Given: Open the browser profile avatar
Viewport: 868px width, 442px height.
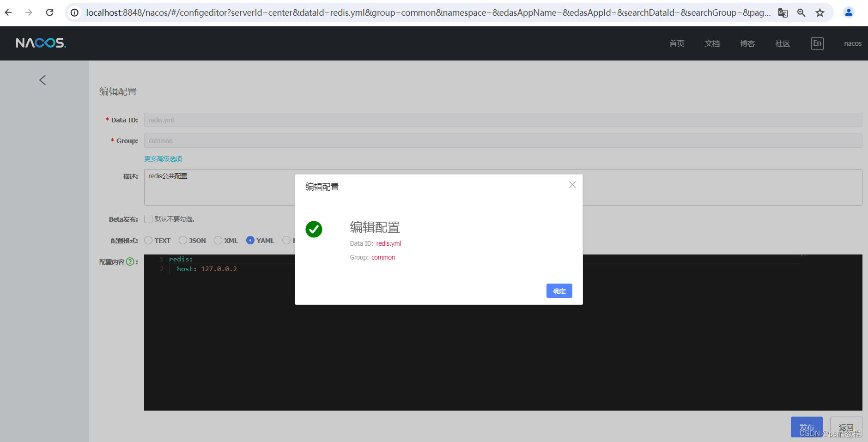Looking at the screenshot, I should coord(849,12).
